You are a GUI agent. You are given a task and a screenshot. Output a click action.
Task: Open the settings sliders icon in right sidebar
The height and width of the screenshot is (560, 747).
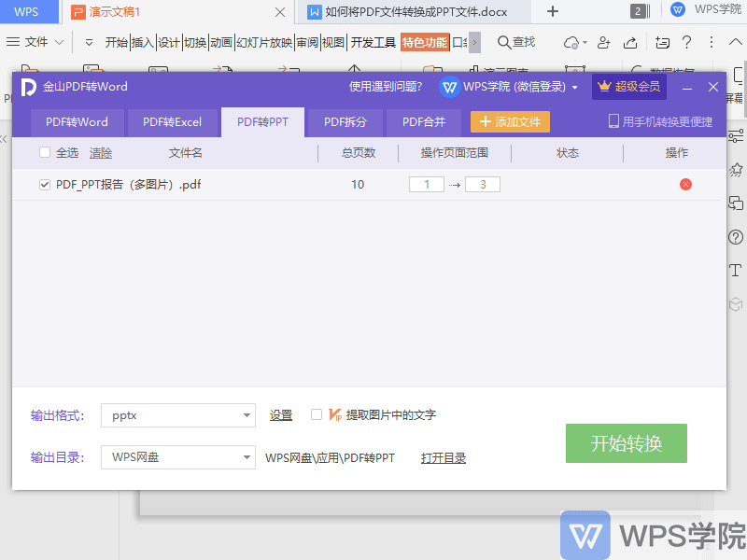pyautogui.click(x=736, y=136)
